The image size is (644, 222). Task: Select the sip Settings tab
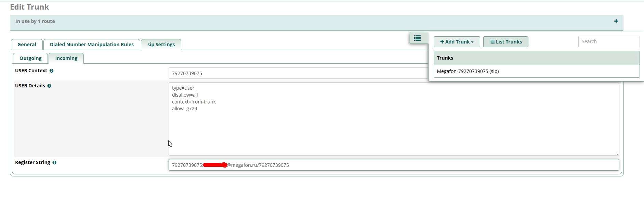click(161, 45)
